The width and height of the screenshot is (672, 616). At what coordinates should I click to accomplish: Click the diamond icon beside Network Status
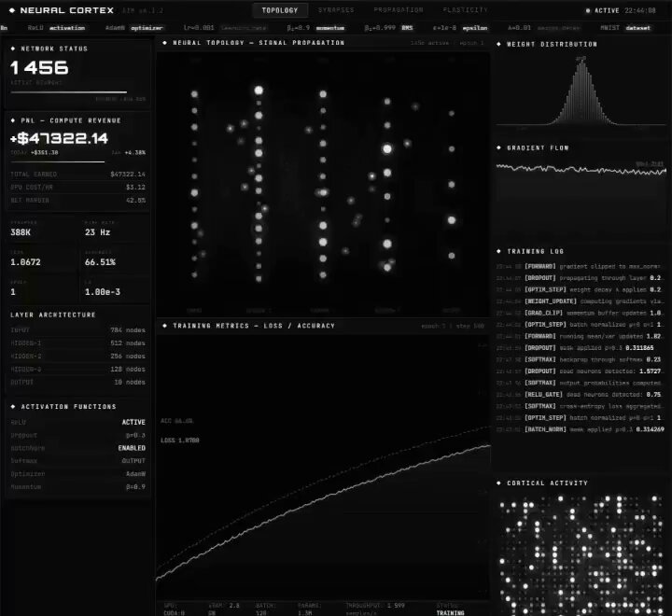pos(11,49)
